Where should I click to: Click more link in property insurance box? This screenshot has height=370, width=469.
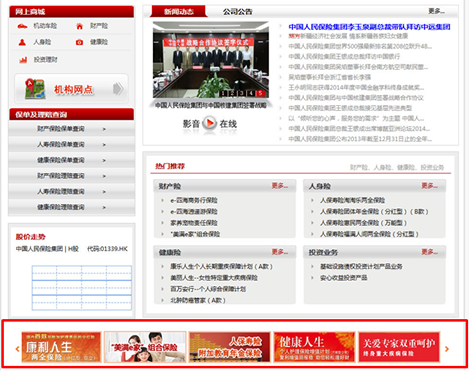pos(279,186)
